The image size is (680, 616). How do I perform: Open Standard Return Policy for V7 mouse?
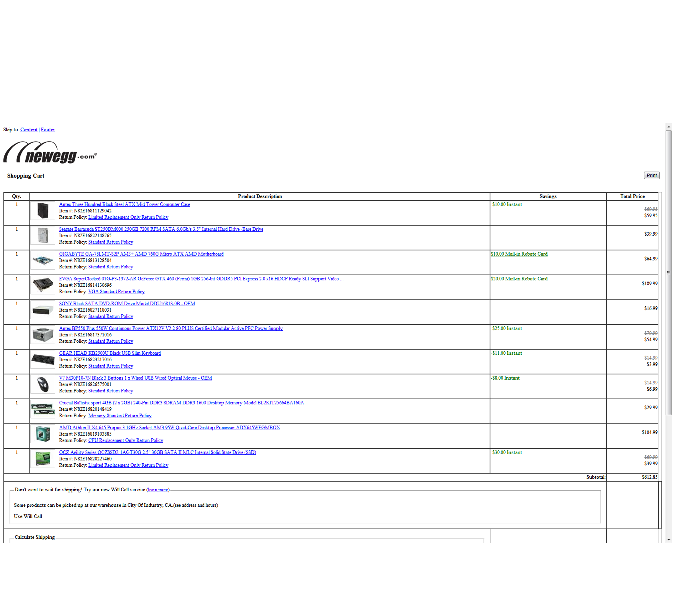(x=111, y=391)
